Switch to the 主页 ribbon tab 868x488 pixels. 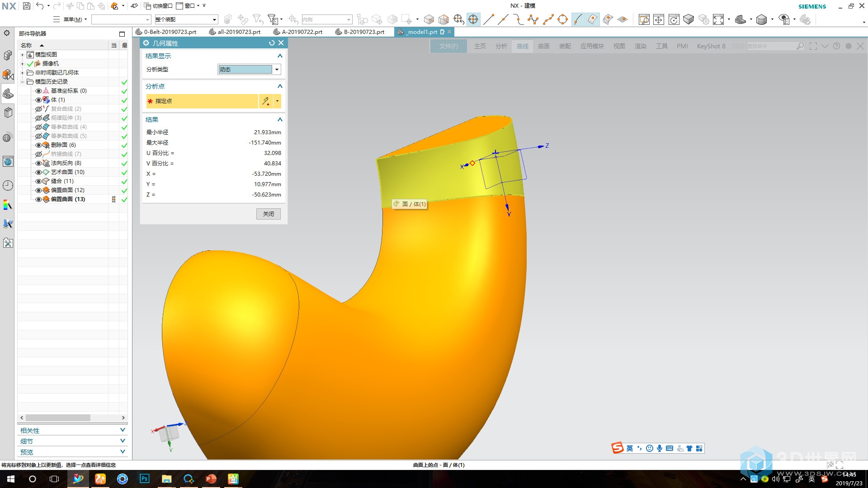click(480, 46)
